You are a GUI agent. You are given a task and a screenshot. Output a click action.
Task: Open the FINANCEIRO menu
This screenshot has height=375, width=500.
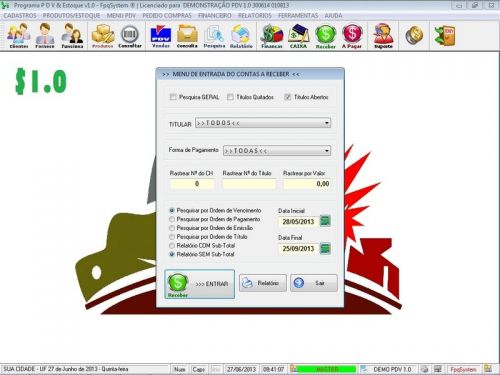pos(215,16)
